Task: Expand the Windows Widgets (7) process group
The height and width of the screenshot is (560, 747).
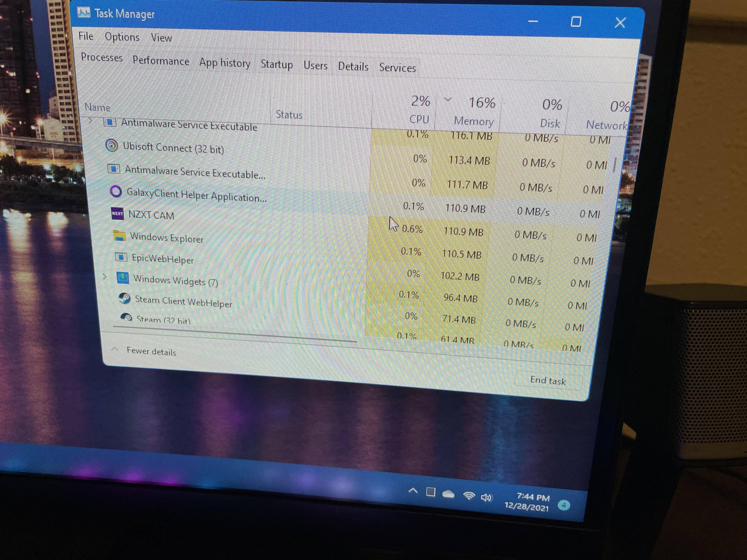Action: (105, 277)
